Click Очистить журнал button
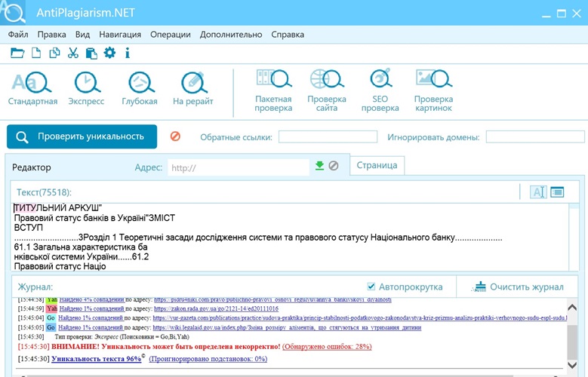 (x=518, y=287)
